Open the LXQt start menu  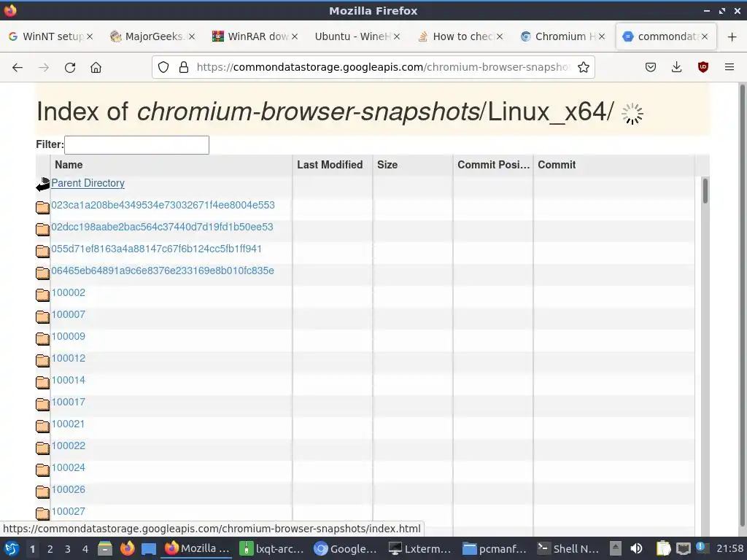[12, 548]
